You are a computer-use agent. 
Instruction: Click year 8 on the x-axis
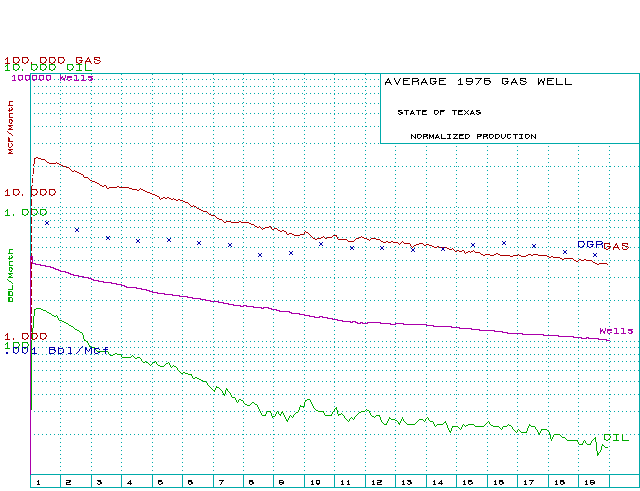pyautogui.click(x=252, y=482)
